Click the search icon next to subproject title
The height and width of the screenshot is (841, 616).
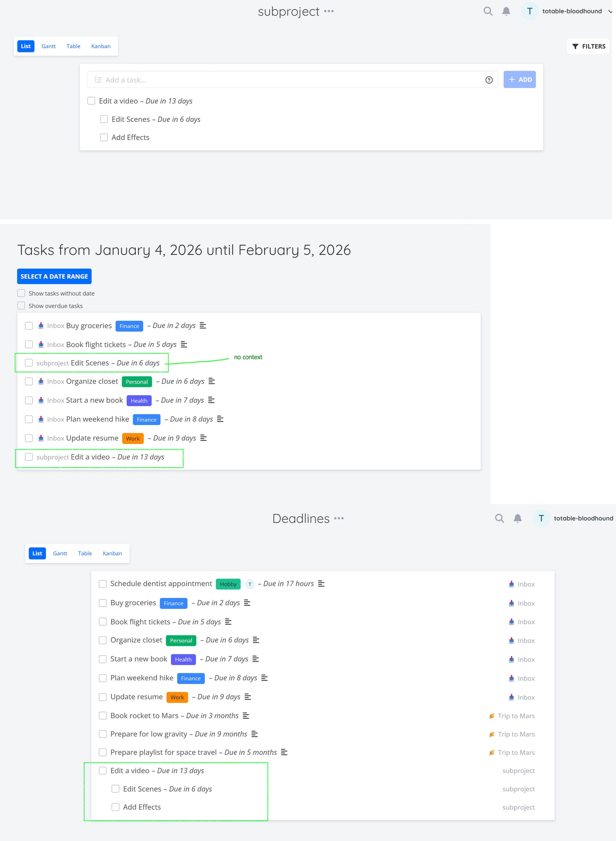click(x=488, y=11)
